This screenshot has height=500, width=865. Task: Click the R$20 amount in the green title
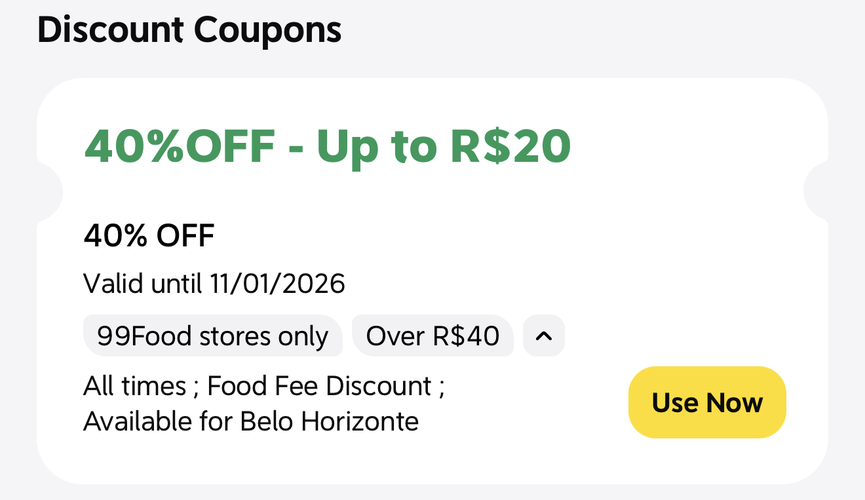(511, 146)
